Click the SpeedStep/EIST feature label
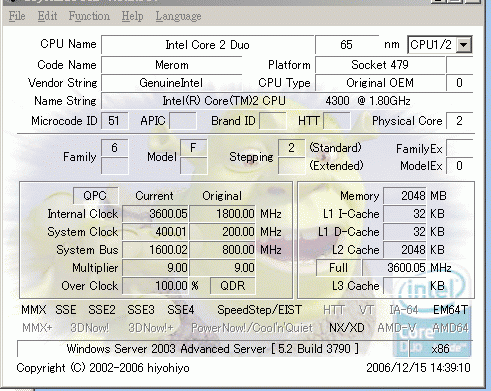 [x=259, y=310]
